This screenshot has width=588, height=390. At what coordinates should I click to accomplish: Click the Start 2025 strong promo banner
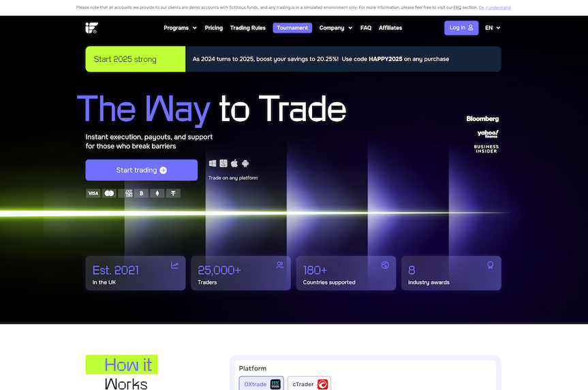135,59
